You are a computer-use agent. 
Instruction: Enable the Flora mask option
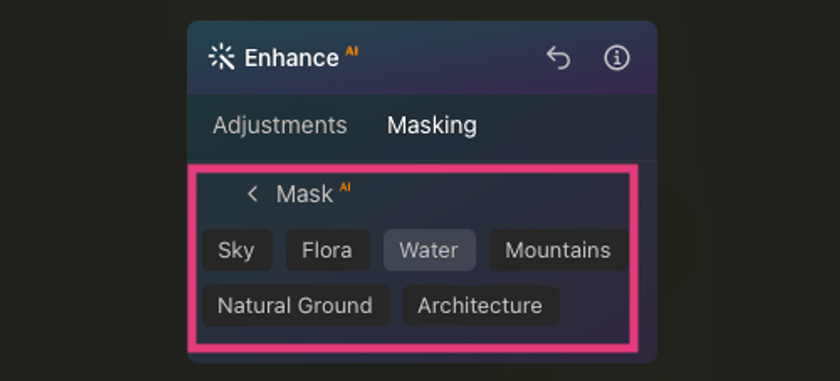point(328,250)
